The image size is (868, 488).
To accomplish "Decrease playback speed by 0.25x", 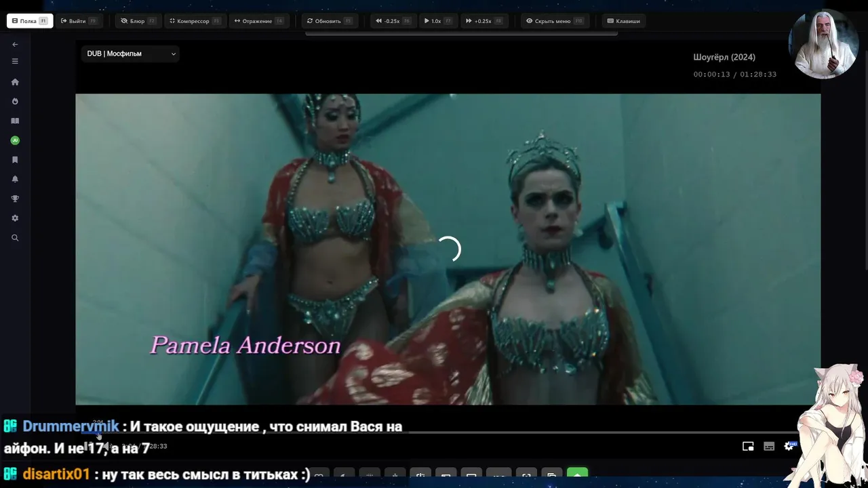I will point(393,21).
